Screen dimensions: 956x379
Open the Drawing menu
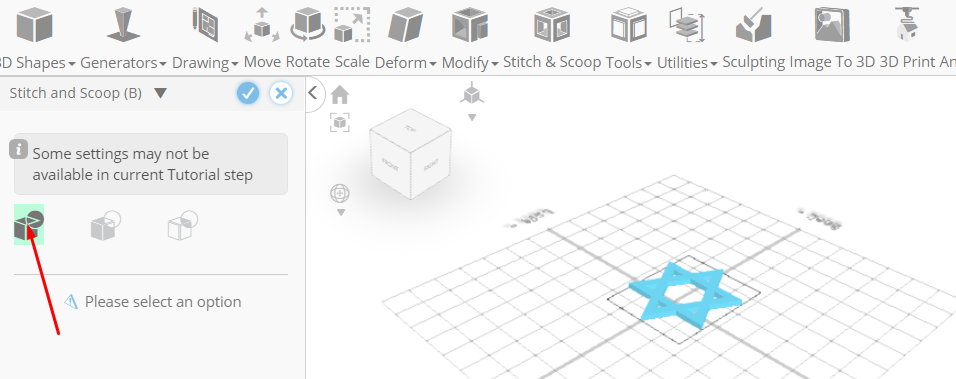(205, 38)
